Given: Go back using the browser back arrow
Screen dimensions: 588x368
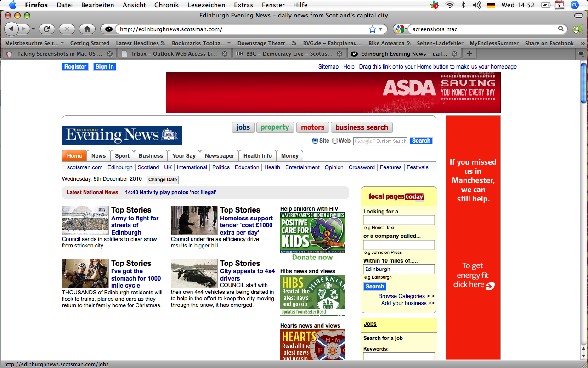Looking at the screenshot, I should [x=11, y=29].
